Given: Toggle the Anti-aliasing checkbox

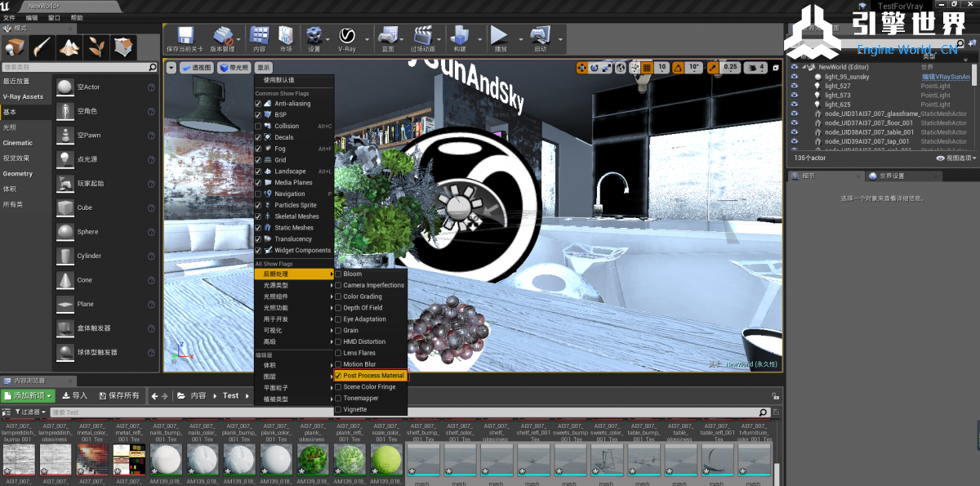Looking at the screenshot, I should coord(258,104).
